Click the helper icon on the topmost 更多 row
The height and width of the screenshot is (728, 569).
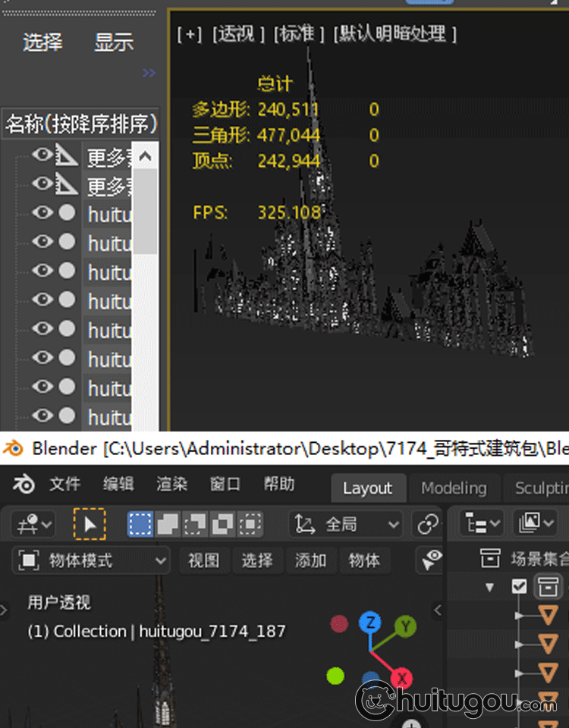click(x=67, y=155)
